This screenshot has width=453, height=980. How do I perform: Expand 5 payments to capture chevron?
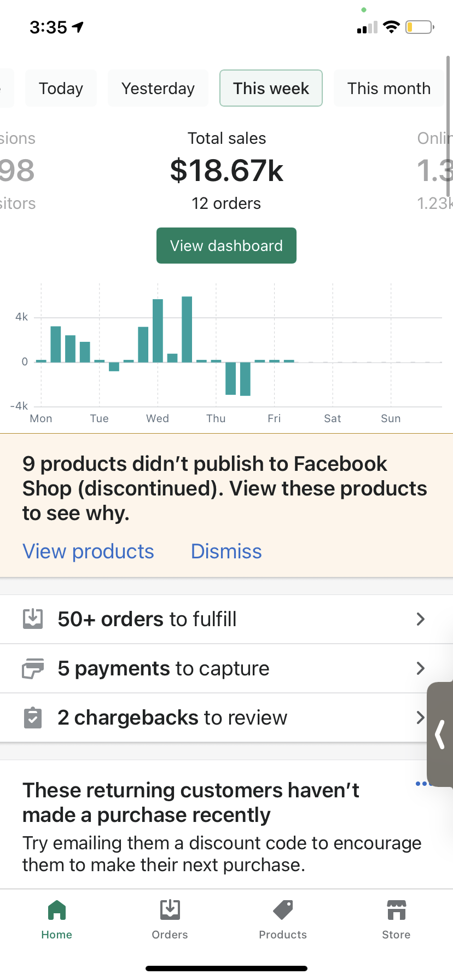point(420,668)
